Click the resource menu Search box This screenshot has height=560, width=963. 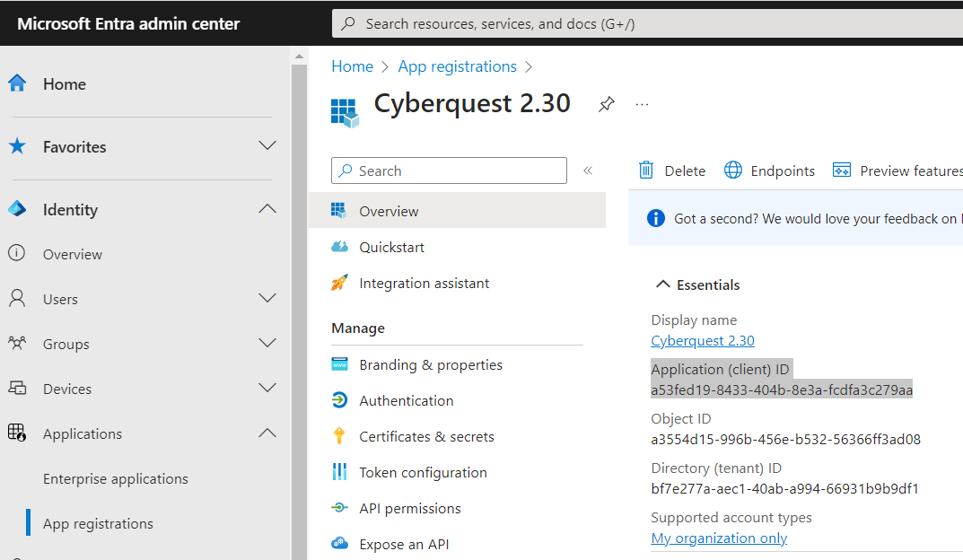point(449,171)
